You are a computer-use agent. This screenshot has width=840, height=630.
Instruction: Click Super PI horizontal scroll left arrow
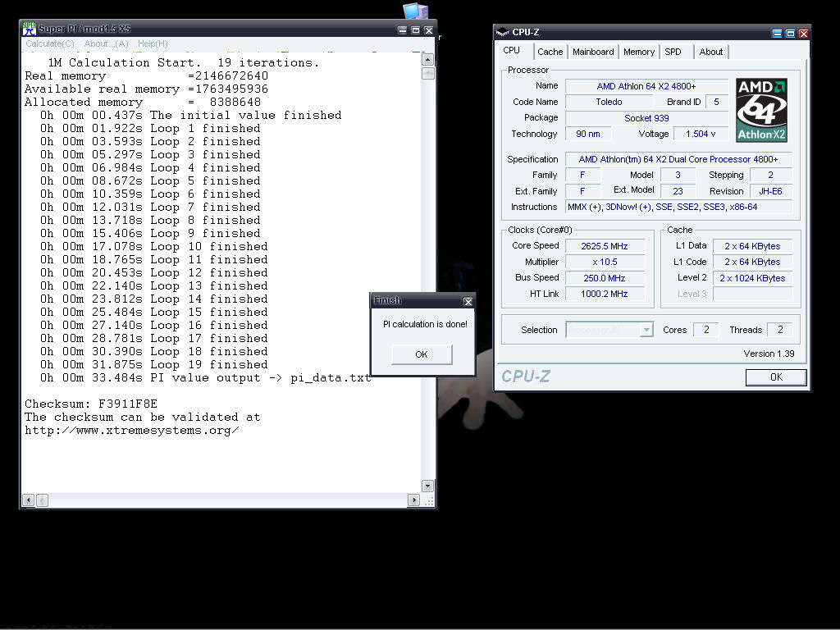pyautogui.click(x=29, y=500)
